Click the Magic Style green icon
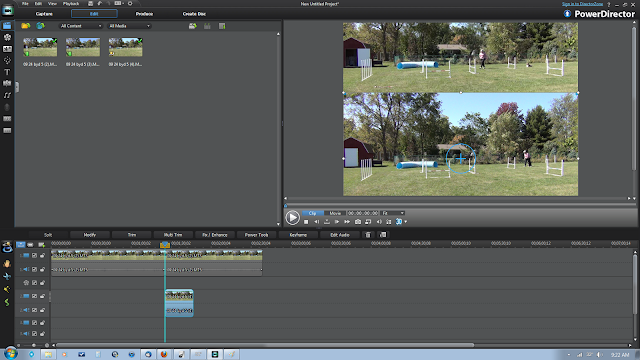 (x=7, y=302)
